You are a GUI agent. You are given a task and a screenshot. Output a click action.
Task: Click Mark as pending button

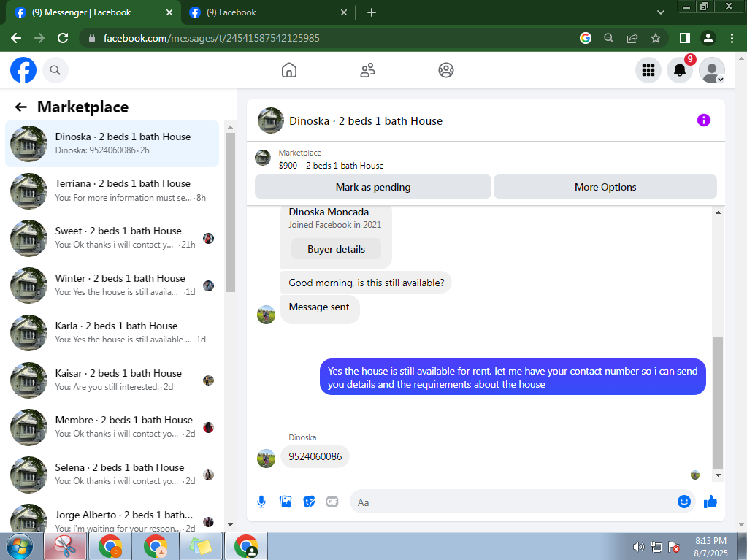(373, 187)
